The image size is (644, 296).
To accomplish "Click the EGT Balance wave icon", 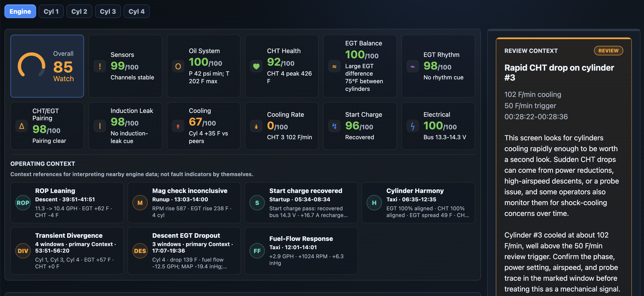I will click(334, 66).
